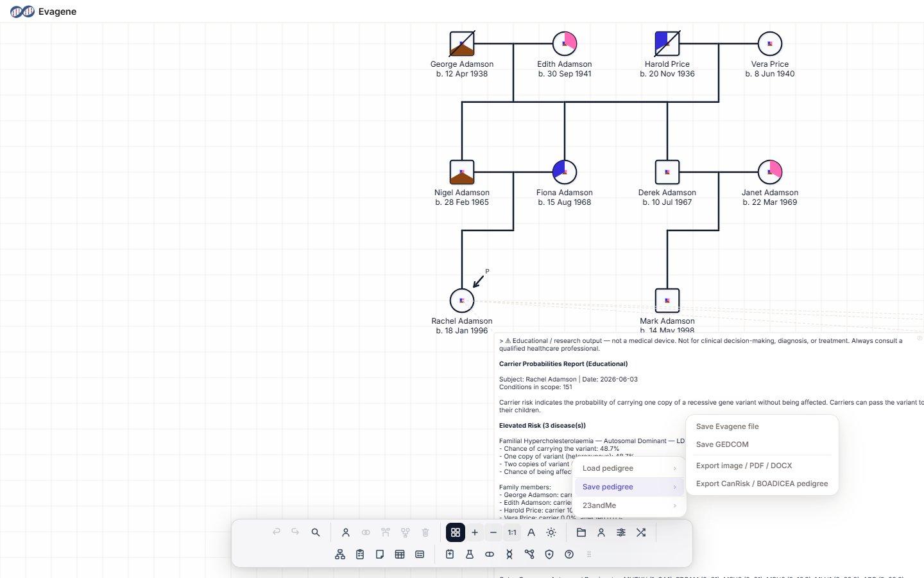Click the list card icon
The height and width of the screenshot is (578, 924).
point(420,554)
